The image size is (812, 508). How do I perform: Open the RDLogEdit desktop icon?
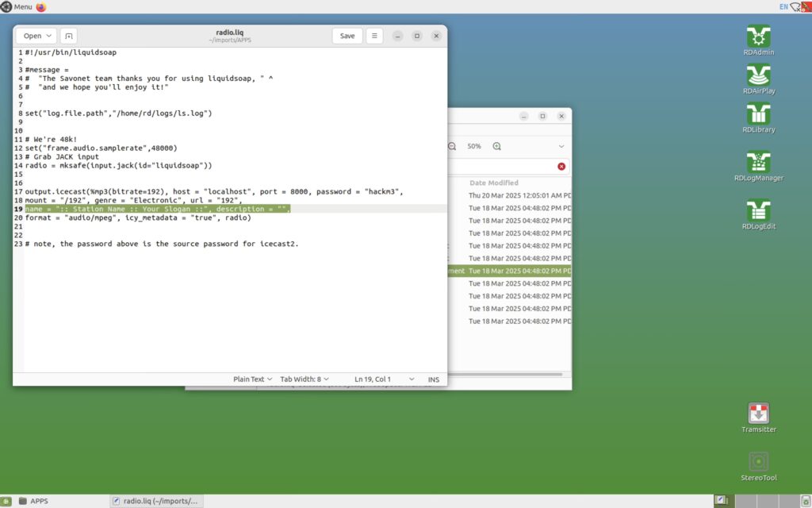point(758,214)
